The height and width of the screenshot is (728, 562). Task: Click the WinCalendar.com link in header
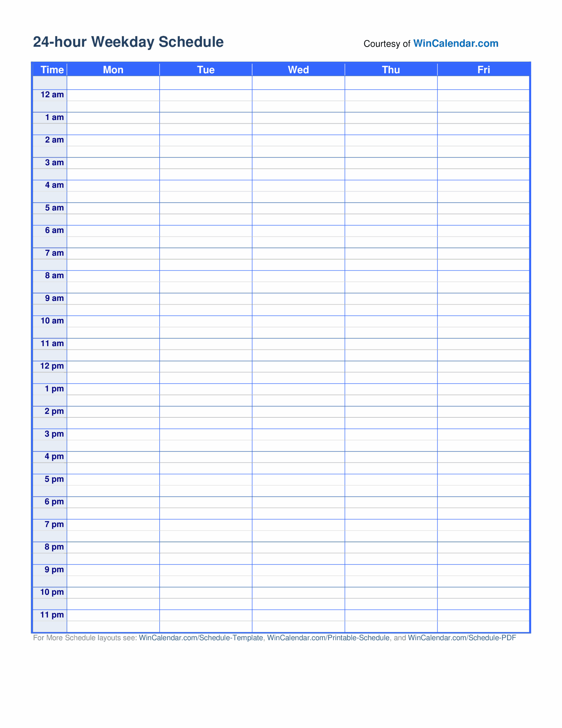click(x=455, y=43)
